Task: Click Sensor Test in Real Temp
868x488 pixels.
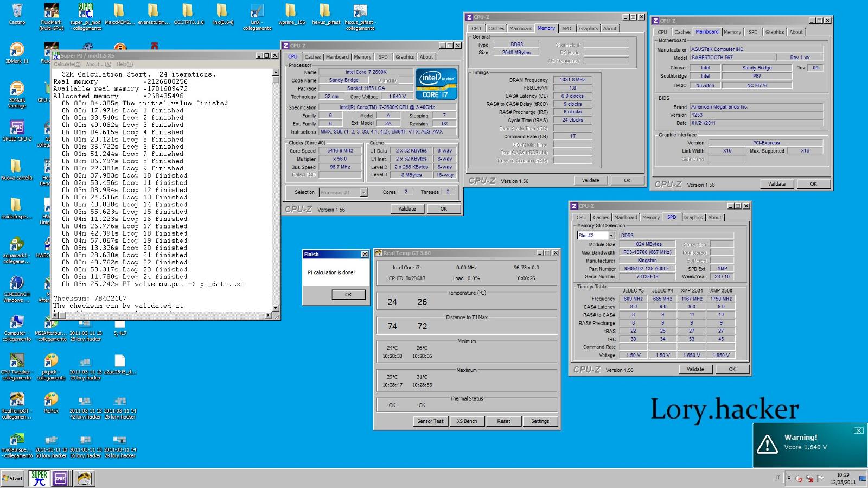Action: point(430,421)
